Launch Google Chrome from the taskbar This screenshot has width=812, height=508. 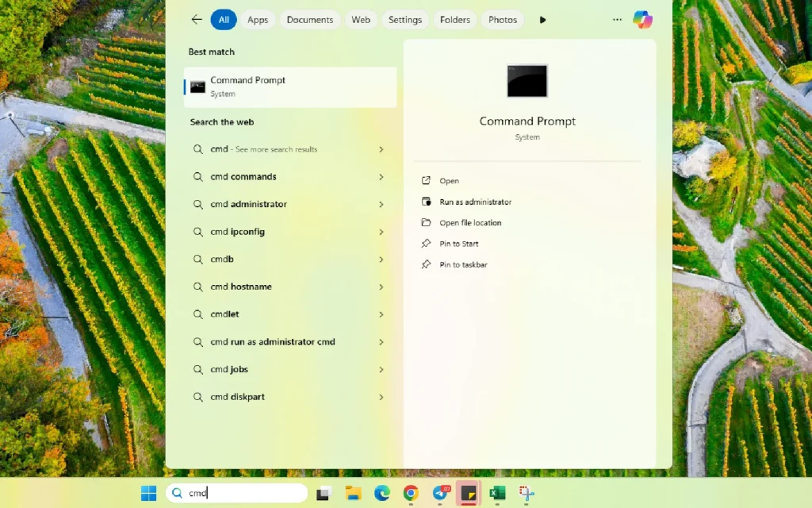coord(412,493)
